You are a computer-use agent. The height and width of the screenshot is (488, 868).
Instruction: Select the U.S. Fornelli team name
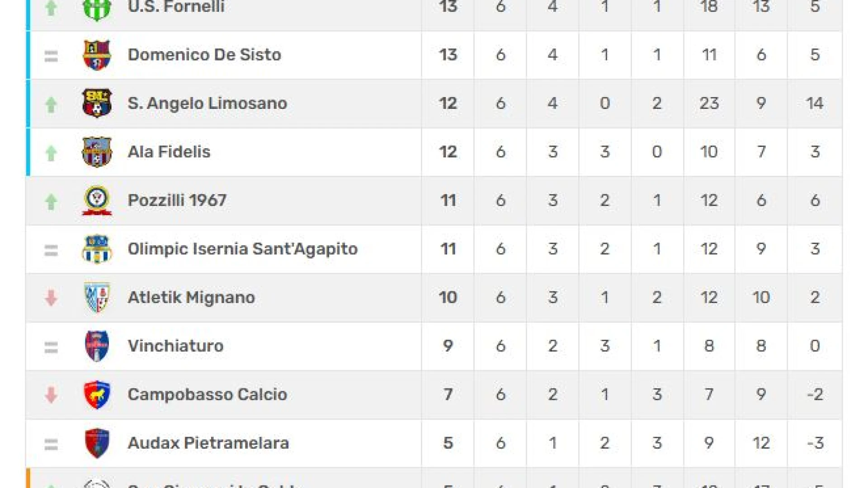(x=176, y=7)
